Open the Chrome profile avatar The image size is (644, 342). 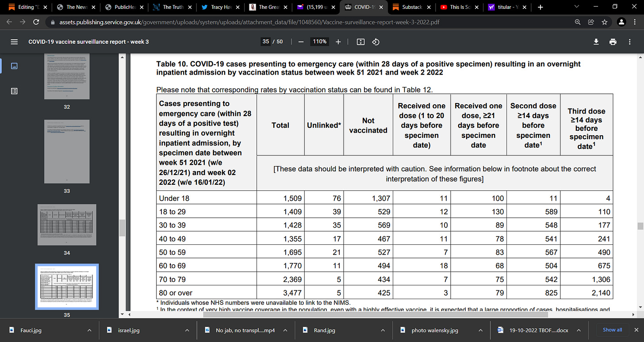(621, 22)
